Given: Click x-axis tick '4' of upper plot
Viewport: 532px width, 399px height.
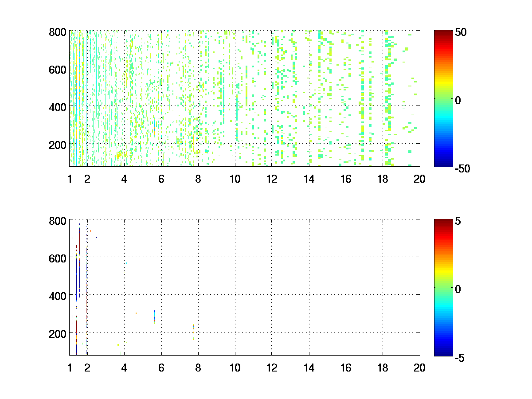Looking at the screenshot, I should [x=124, y=179].
